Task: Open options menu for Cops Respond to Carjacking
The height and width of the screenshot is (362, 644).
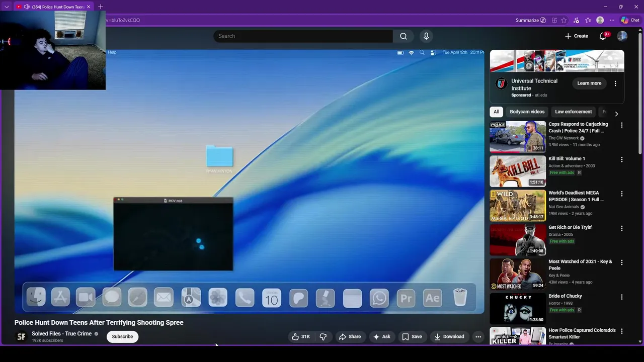Action: 621,125
